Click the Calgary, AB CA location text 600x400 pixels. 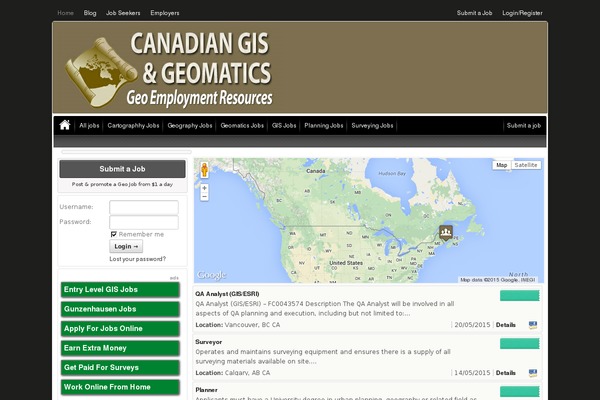[248, 373]
